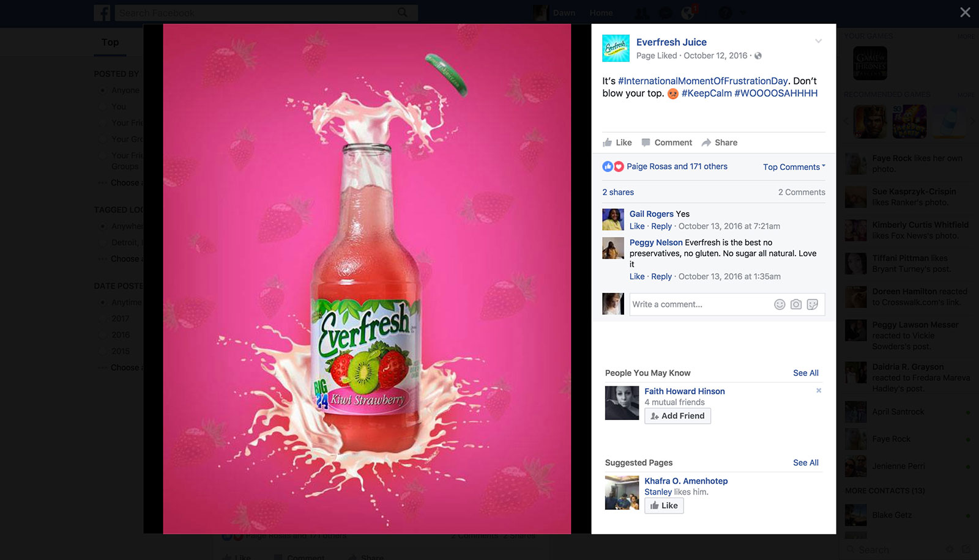Viewport: 979px width, 560px height.
Task: Like the Everfresh Juice post
Action: point(617,142)
